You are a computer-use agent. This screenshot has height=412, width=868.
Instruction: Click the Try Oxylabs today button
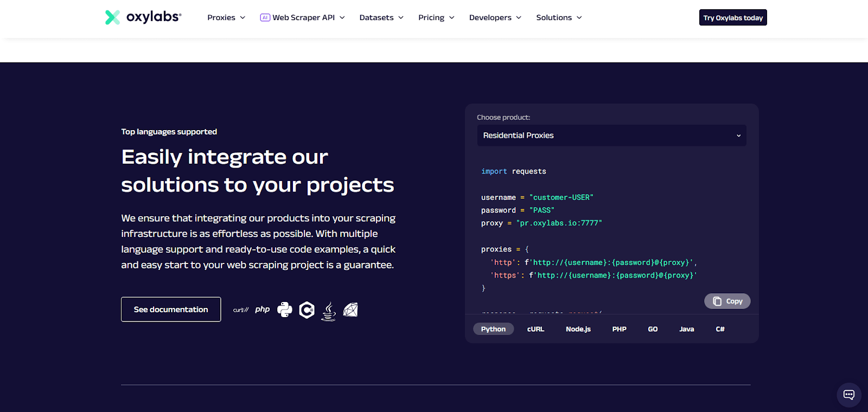coord(733,17)
